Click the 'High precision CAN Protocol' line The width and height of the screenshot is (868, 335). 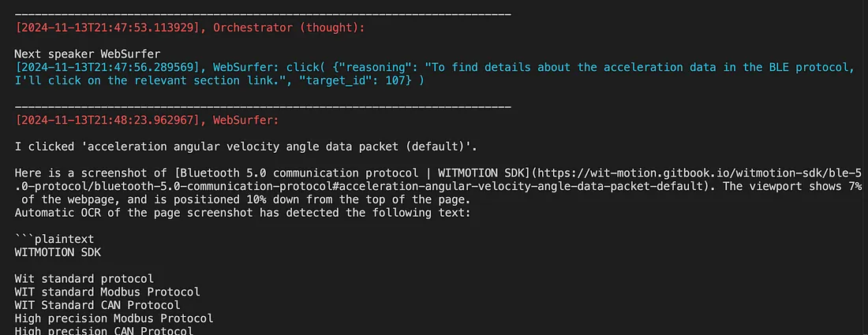[104, 330]
